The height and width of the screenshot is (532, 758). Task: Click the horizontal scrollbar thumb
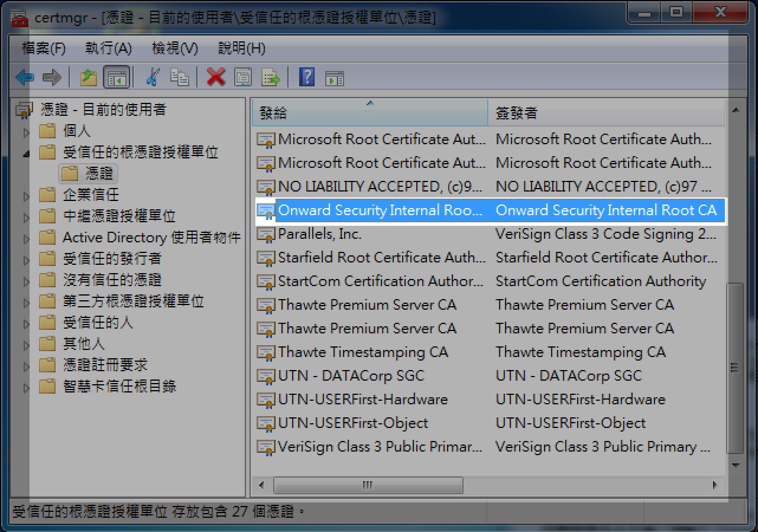pyautogui.click(x=368, y=485)
